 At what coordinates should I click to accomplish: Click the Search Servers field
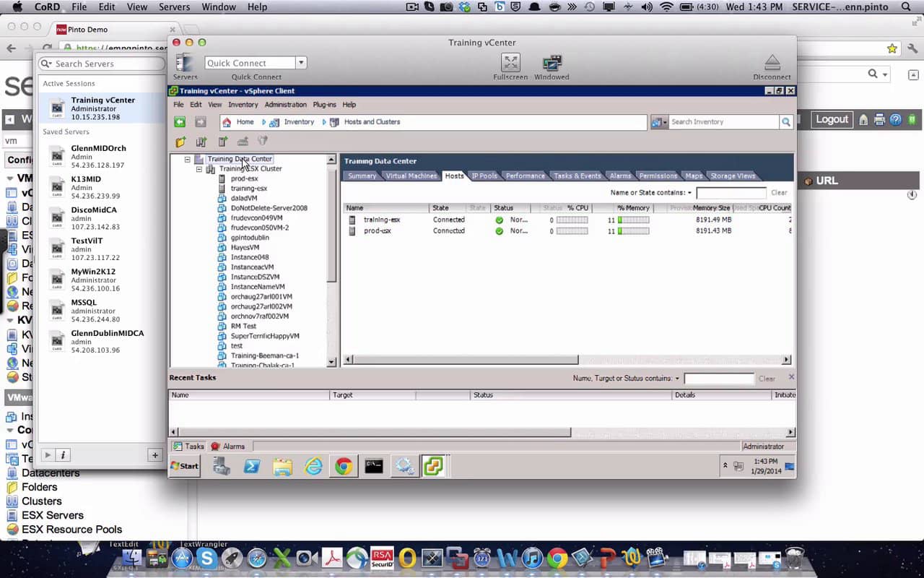click(102, 64)
